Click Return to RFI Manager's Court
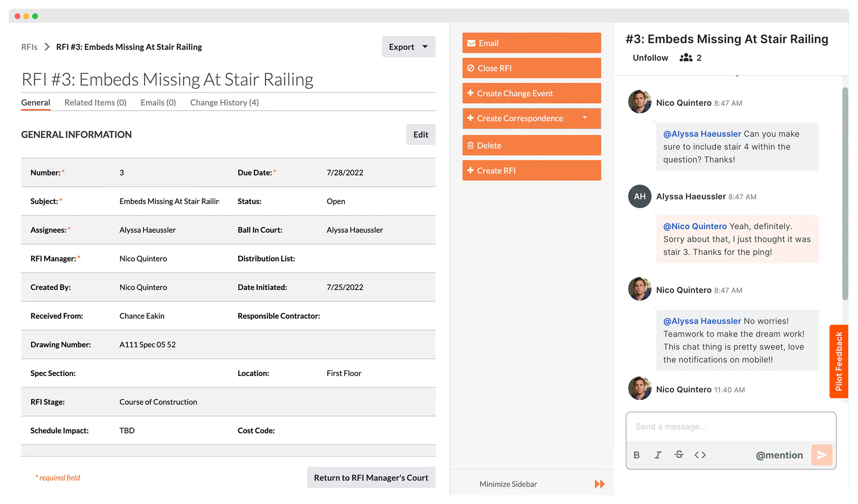The height and width of the screenshot is (504, 858). pyautogui.click(x=371, y=478)
